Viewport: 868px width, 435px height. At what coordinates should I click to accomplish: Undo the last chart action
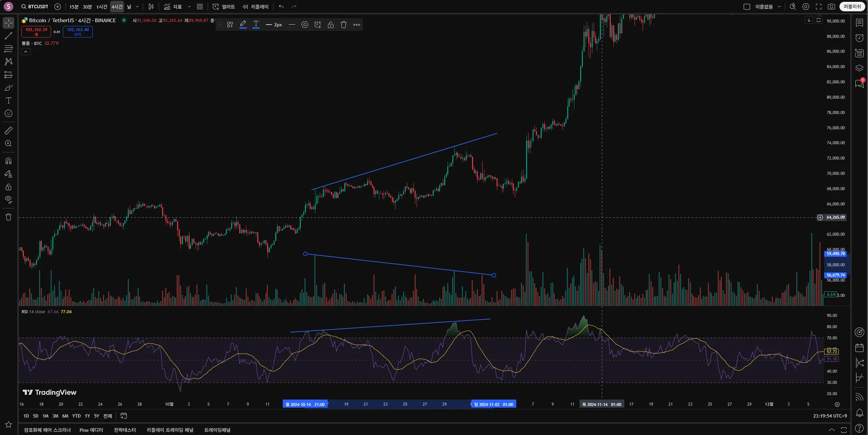pos(281,7)
